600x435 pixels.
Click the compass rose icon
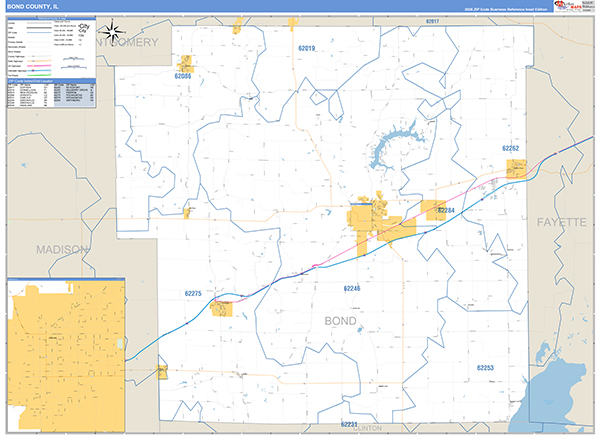[112, 31]
